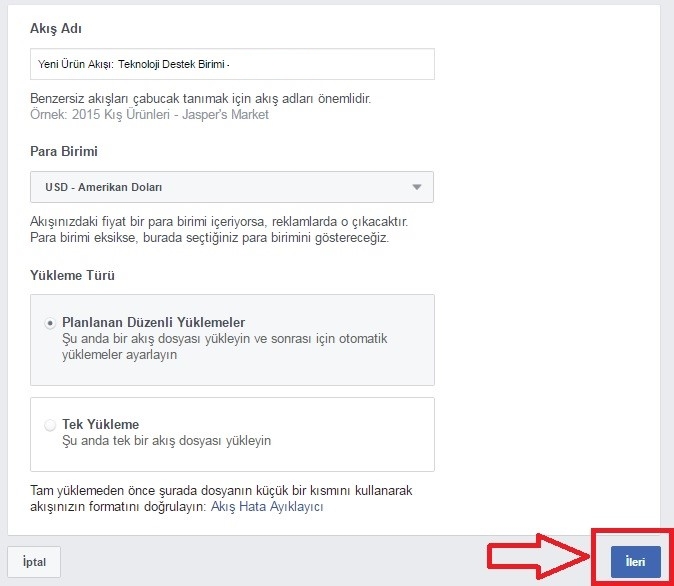Click the Yükleme Türü heading label
The image size is (674, 586).
point(72,275)
